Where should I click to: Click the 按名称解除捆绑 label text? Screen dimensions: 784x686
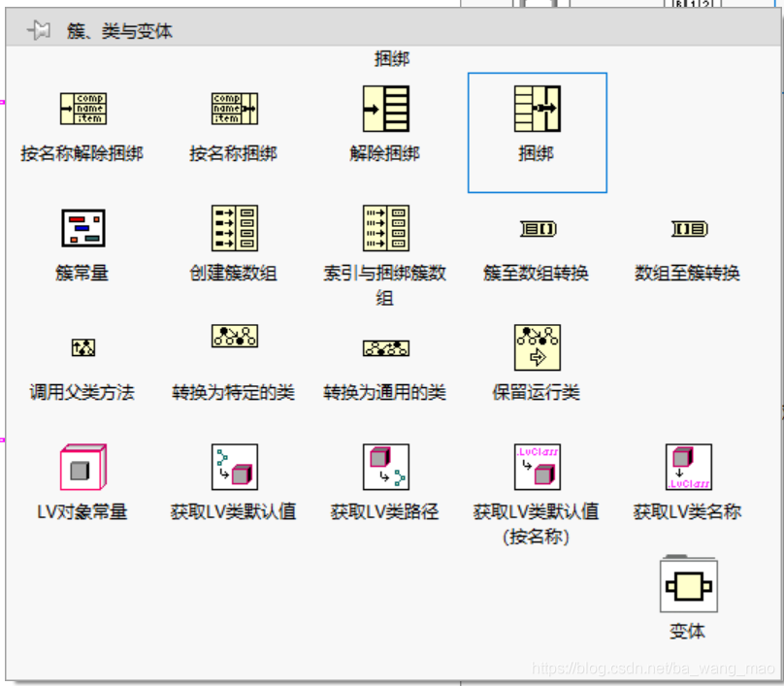82,153
